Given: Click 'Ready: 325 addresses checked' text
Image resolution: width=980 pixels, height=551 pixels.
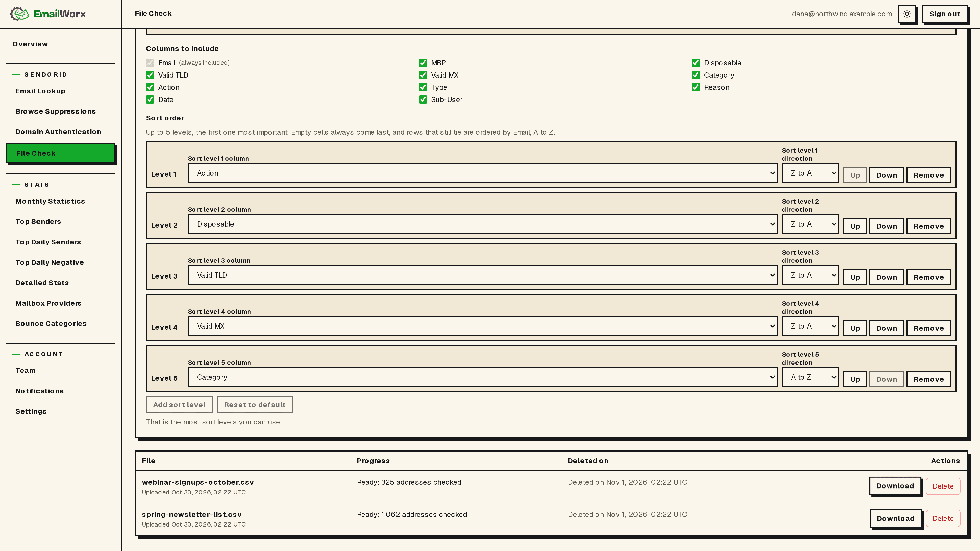Looking at the screenshot, I should pyautogui.click(x=409, y=482).
